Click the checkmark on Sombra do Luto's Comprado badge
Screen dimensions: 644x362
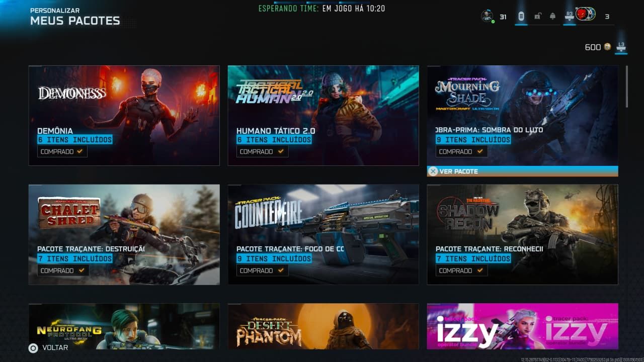pos(480,151)
